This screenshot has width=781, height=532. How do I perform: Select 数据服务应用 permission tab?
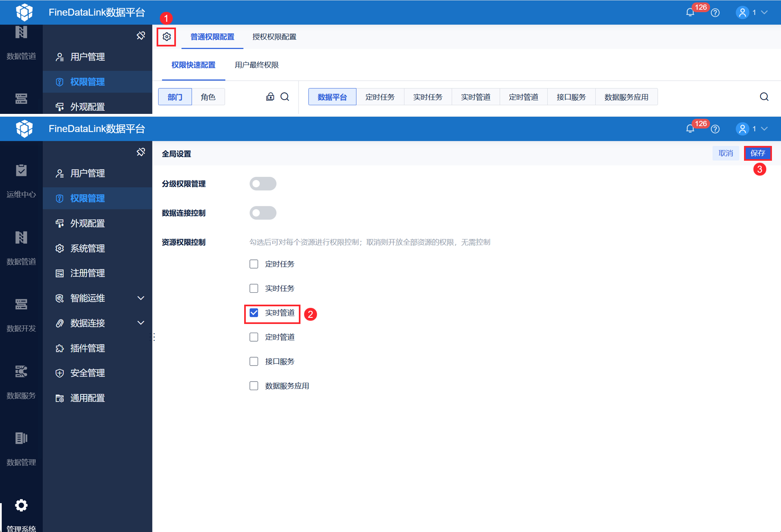tap(626, 97)
